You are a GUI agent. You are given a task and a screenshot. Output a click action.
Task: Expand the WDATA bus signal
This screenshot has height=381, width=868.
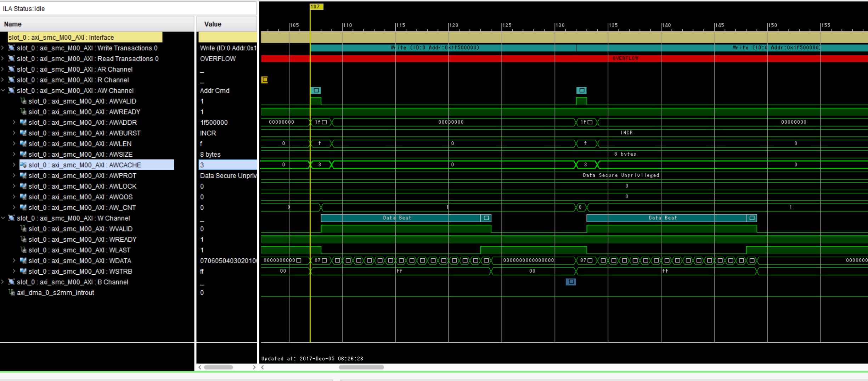14,260
